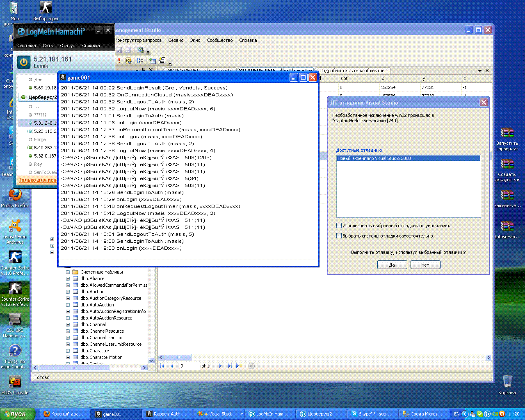Click the Hamachi power button
The height and width of the screenshot is (420, 525).
coord(24,62)
